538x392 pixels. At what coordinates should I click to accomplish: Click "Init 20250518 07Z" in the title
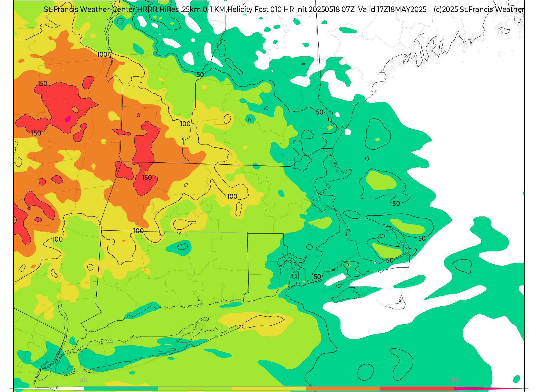click(x=326, y=10)
